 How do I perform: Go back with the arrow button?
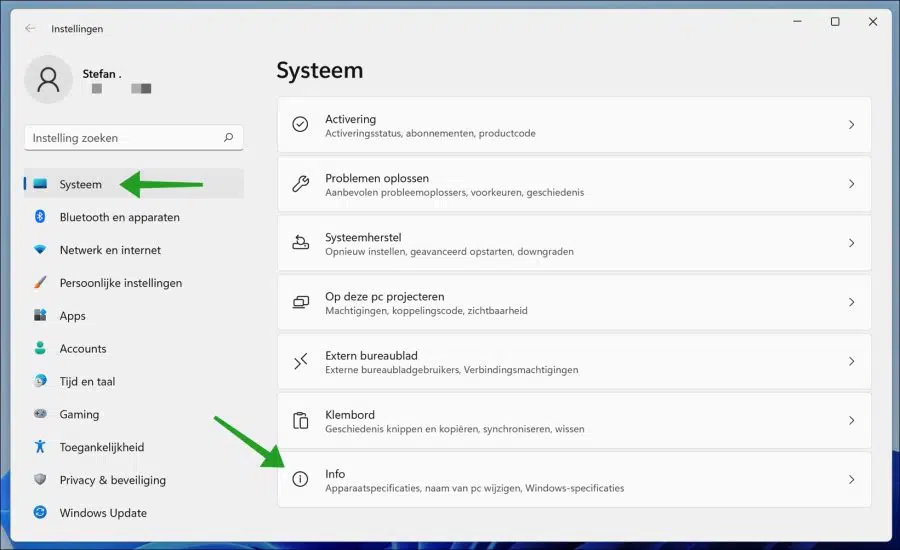[30, 28]
